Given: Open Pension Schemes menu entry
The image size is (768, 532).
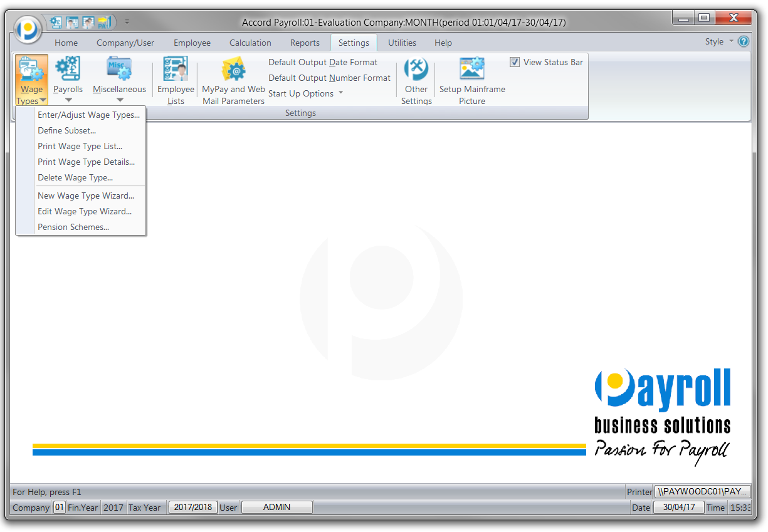Looking at the screenshot, I should 81,227.
